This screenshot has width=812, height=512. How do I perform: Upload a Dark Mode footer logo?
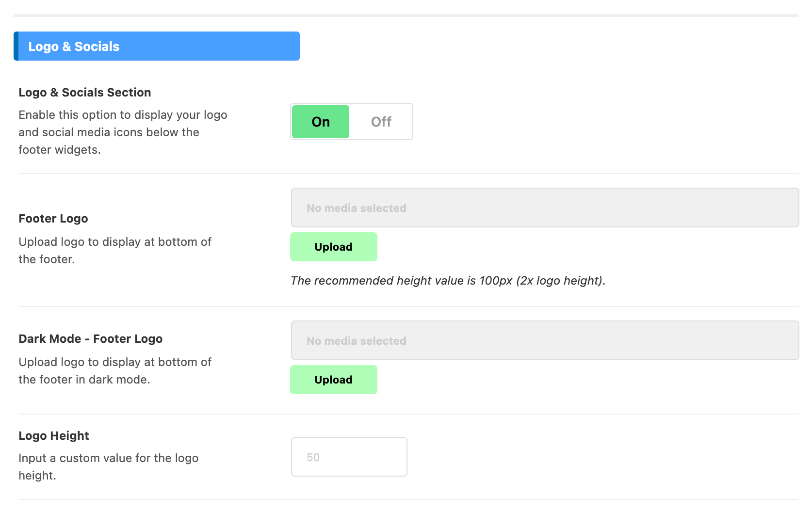pyautogui.click(x=334, y=380)
